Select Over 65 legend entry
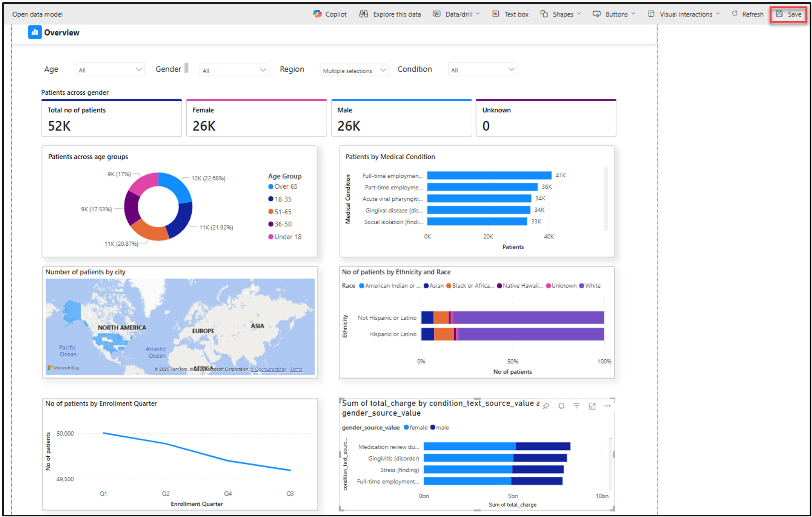Screen dimensions: 812x517 pyautogui.click(x=283, y=186)
